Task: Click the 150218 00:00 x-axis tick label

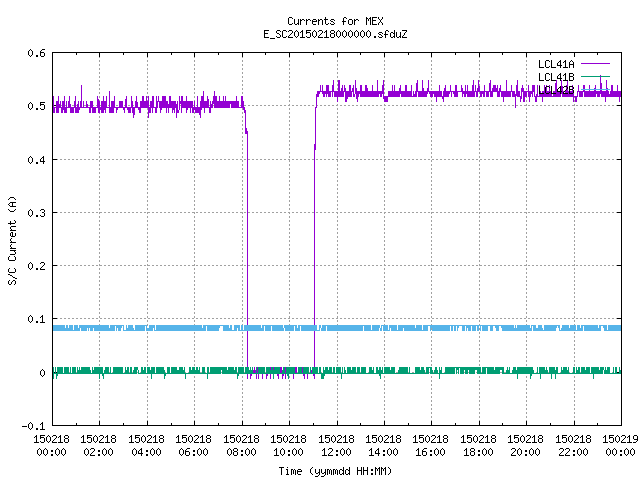Action: [51, 445]
